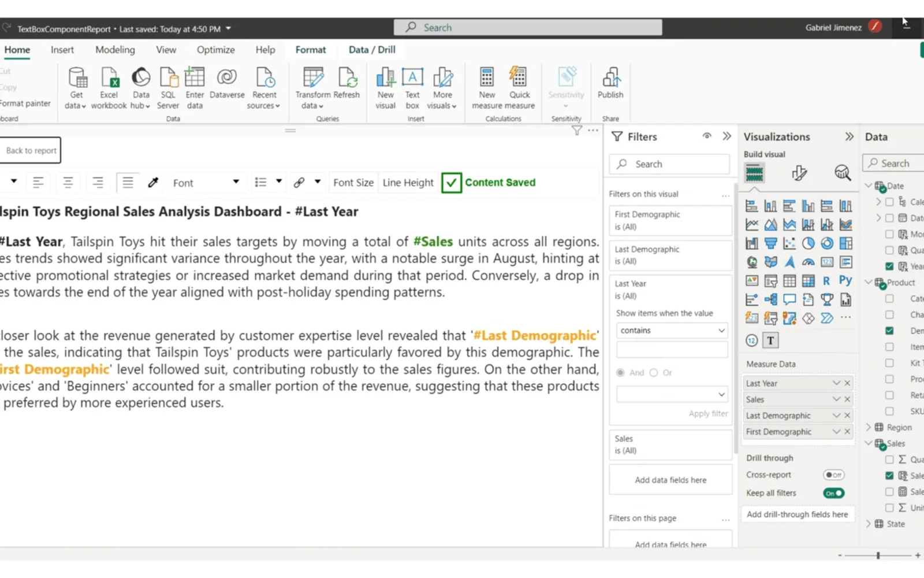Toggle filter pane visibility eye icon

point(707,136)
